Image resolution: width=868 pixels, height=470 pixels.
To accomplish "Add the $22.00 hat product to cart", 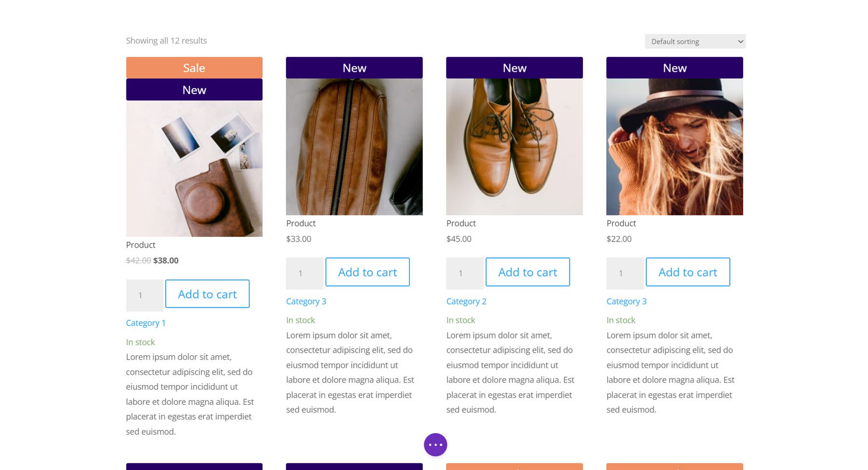I will [x=688, y=272].
